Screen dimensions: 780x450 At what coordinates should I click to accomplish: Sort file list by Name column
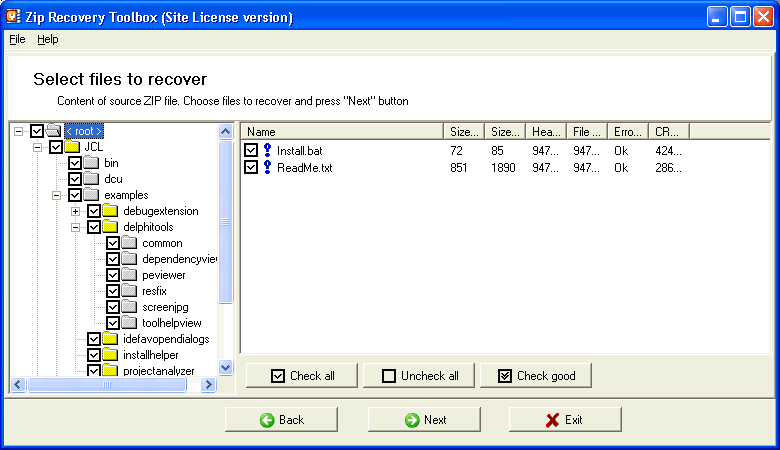[343, 131]
